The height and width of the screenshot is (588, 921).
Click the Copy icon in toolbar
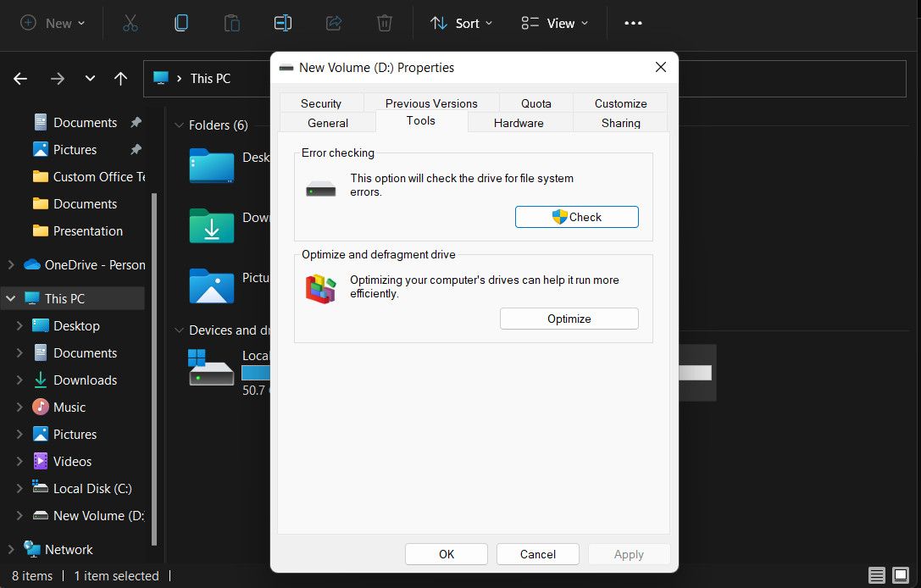click(x=180, y=24)
